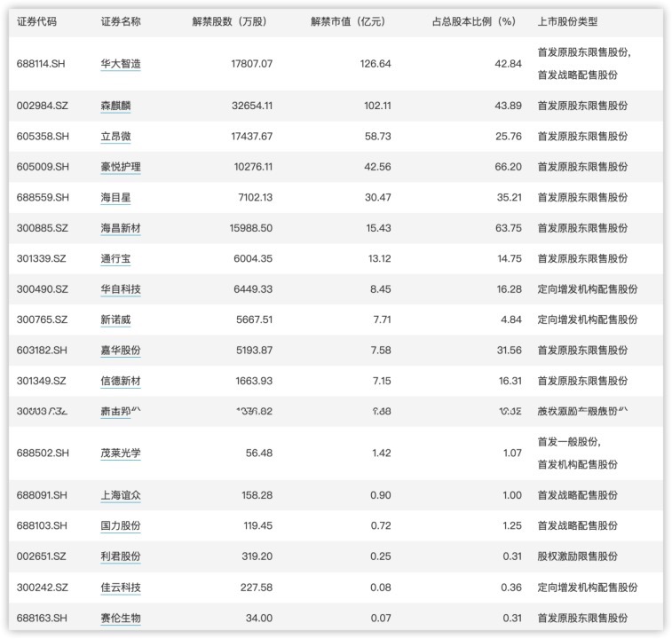Open the 利君股份 stock link
This screenshot has height=639, width=672.
click(x=121, y=556)
